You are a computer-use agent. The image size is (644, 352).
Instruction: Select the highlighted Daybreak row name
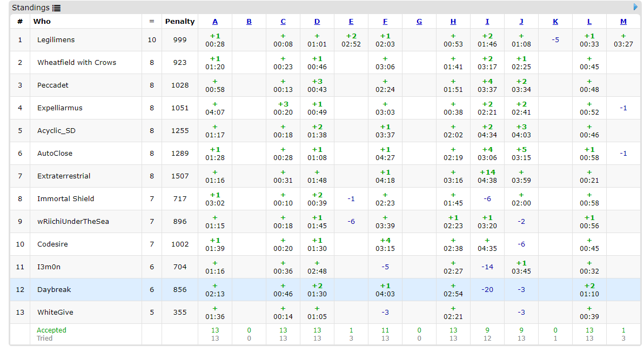[54, 290]
